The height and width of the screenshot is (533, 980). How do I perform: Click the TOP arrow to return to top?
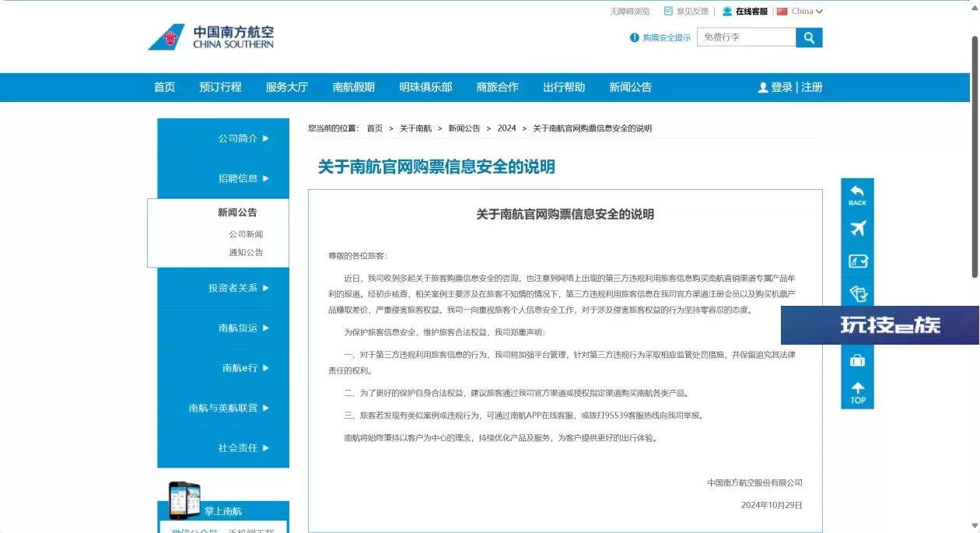[857, 393]
